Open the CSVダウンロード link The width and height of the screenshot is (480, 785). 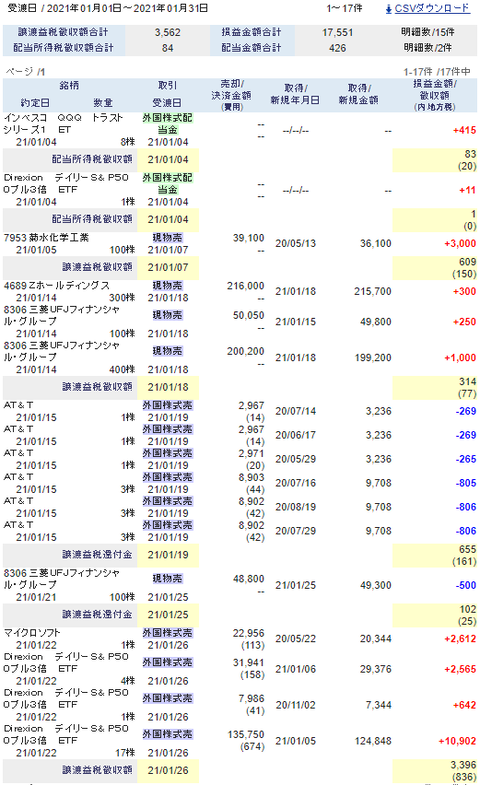(432, 9)
